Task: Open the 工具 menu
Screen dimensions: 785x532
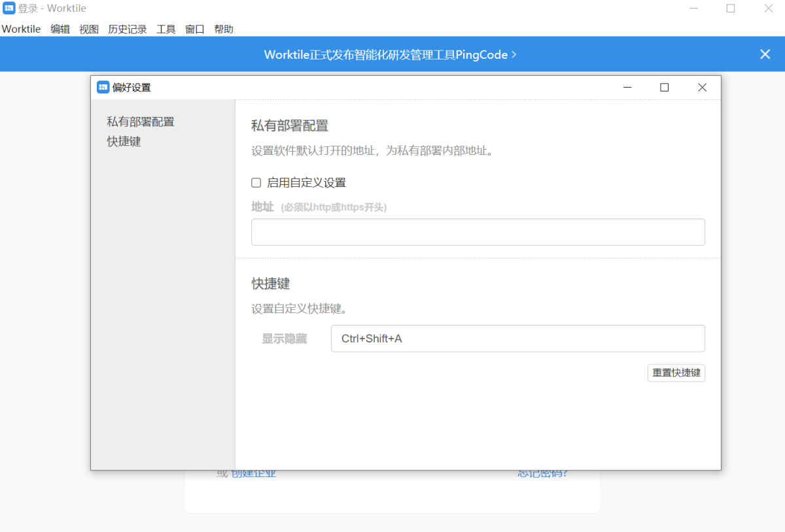Action: 166,29
